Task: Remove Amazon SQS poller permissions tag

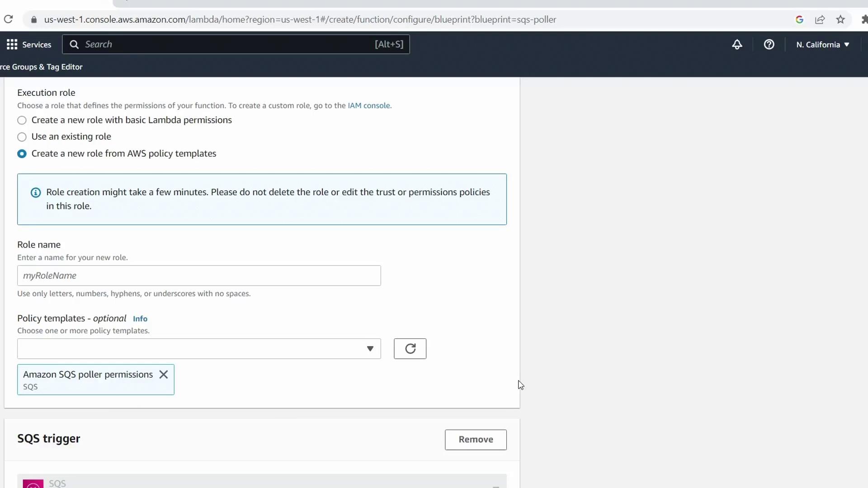Action: coord(164,375)
